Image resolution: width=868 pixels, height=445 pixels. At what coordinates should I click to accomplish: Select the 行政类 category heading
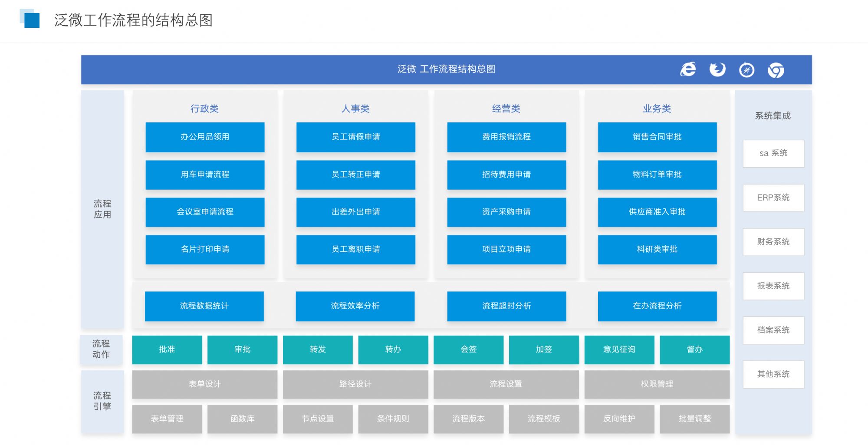coord(204,109)
